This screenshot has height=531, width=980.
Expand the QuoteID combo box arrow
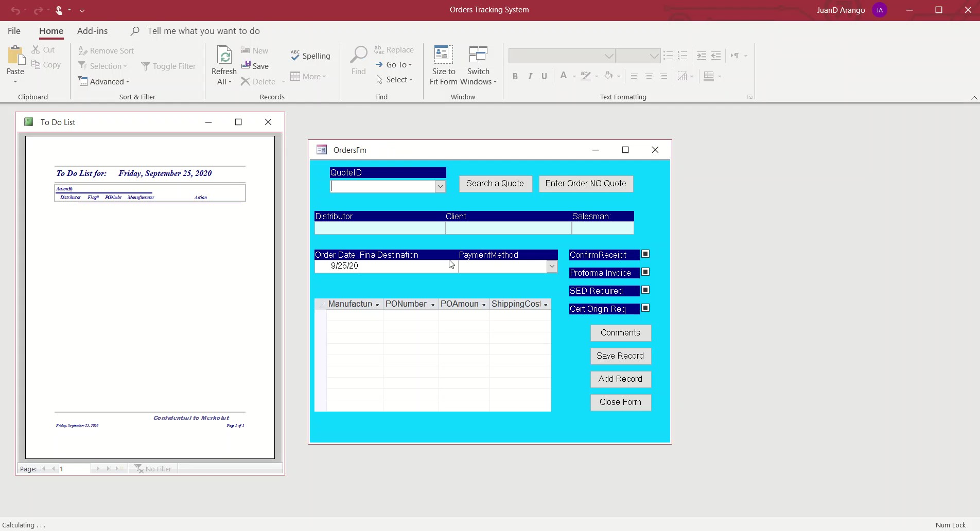(440, 186)
